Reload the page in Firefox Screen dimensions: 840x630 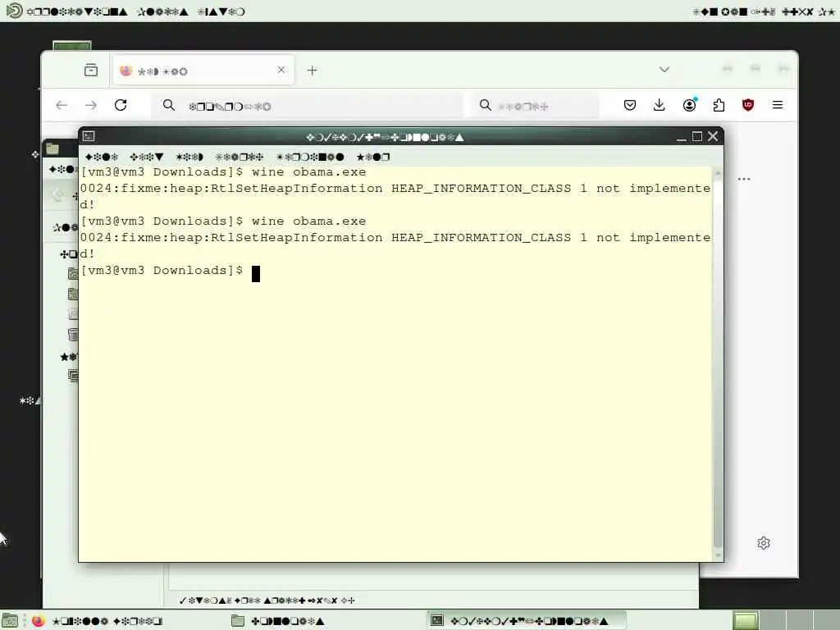click(x=121, y=105)
